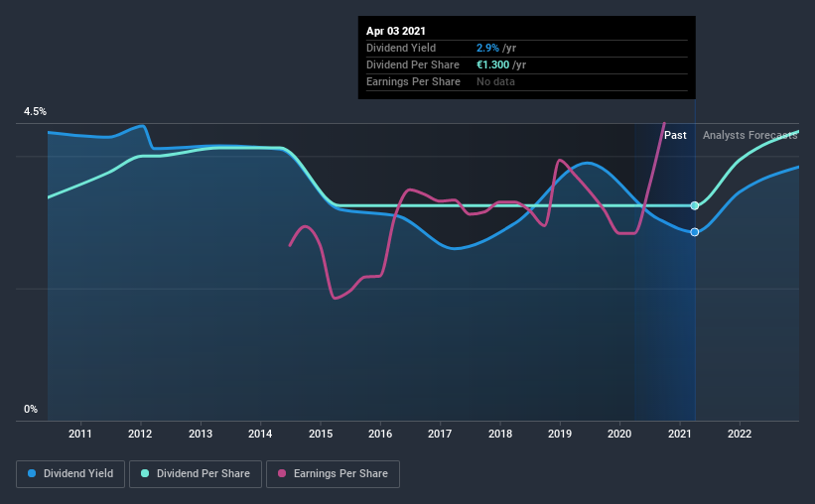Select the 2013 x-axis label

201,434
